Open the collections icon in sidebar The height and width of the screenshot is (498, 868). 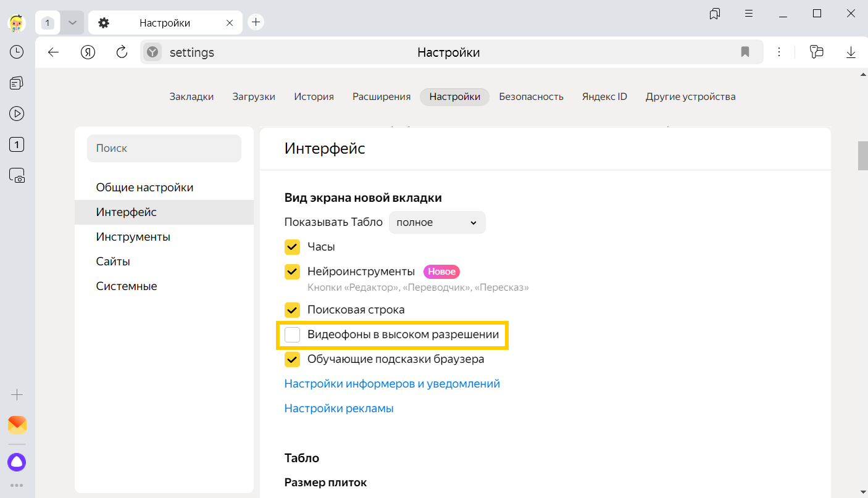click(17, 83)
